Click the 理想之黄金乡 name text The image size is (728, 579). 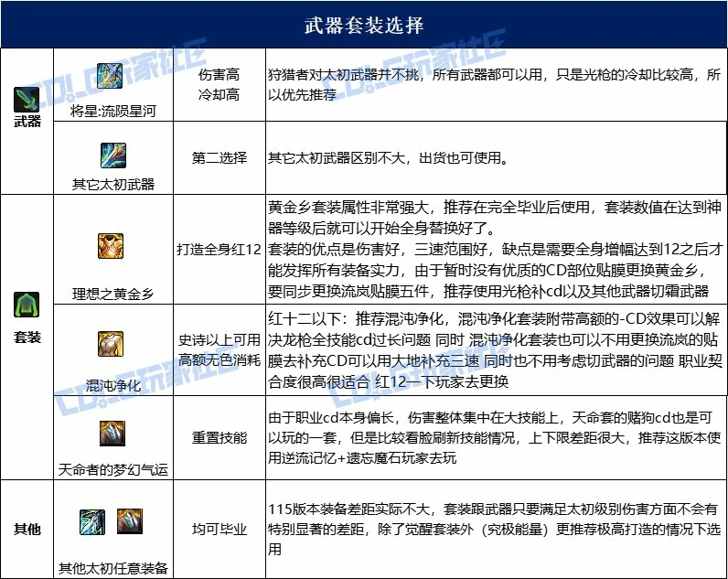coord(113,294)
